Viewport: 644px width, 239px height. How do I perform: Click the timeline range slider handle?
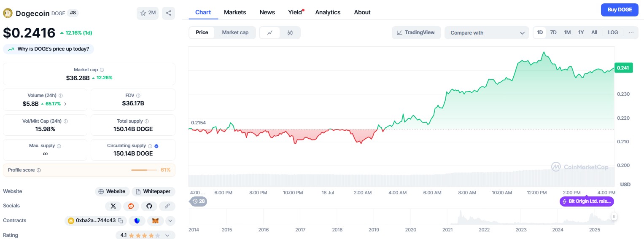pyautogui.click(x=614, y=217)
